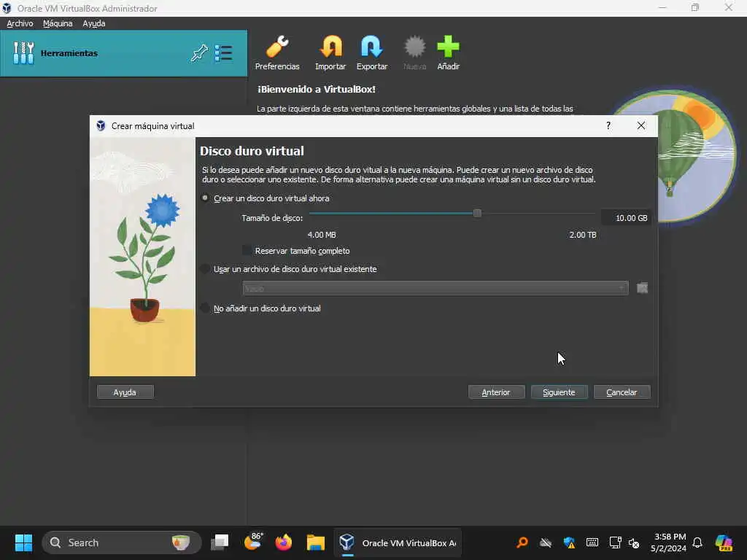Select Crear un disco duro virtual ahora

coord(205,198)
